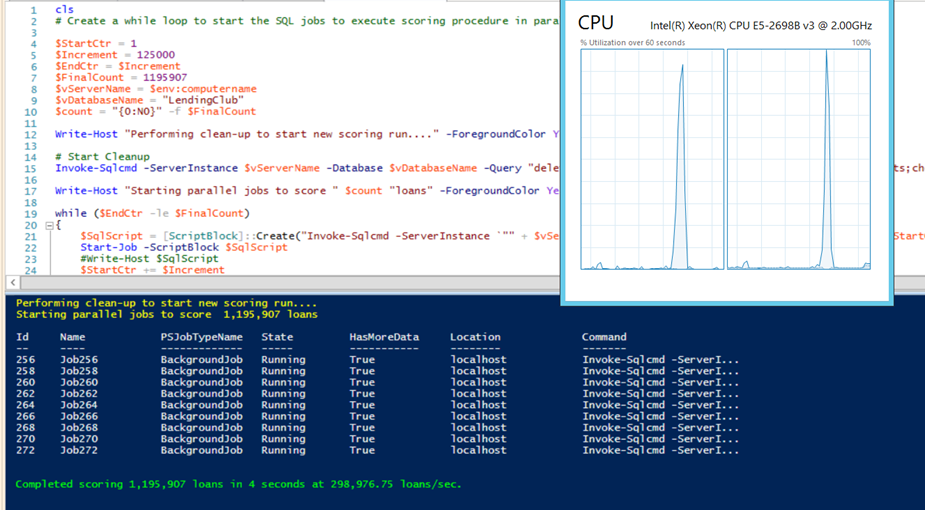Click the '#Write-Host $SqlScript' comment

[149, 258]
